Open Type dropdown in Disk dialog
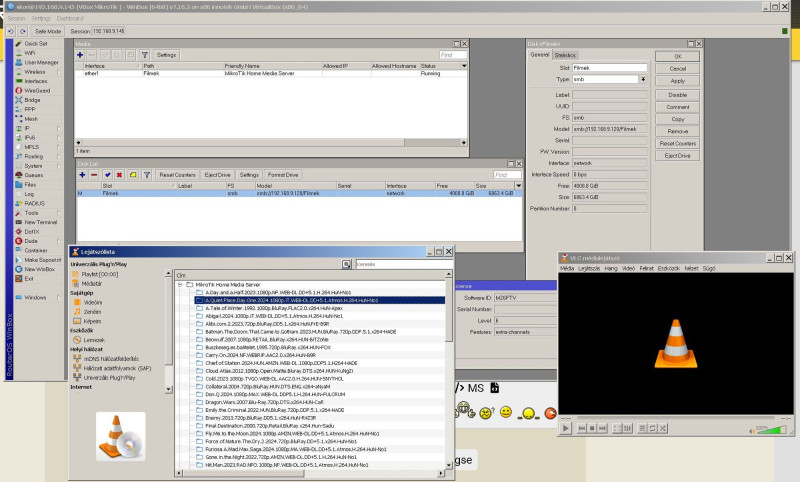Screen dimensions: 800x482 (x=643, y=80)
